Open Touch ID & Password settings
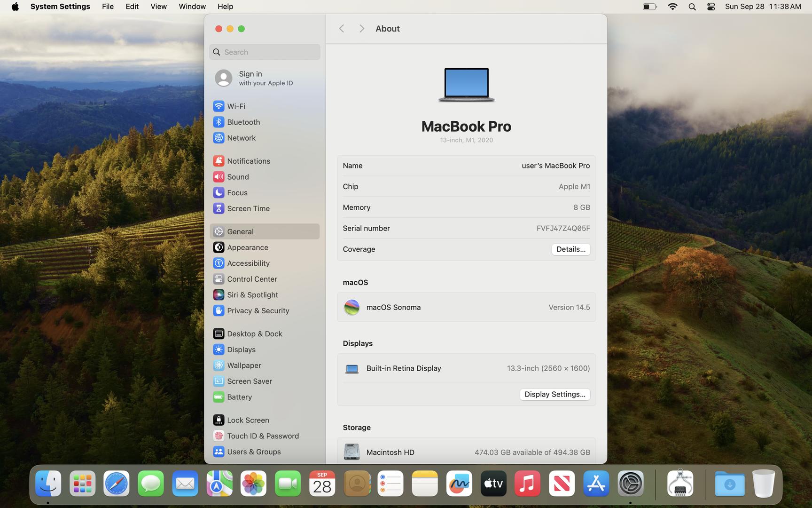812x508 pixels. tap(265, 436)
